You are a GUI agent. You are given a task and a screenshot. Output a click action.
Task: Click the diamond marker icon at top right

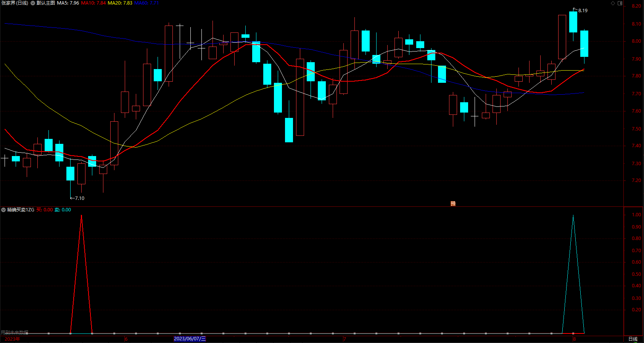click(613, 3)
